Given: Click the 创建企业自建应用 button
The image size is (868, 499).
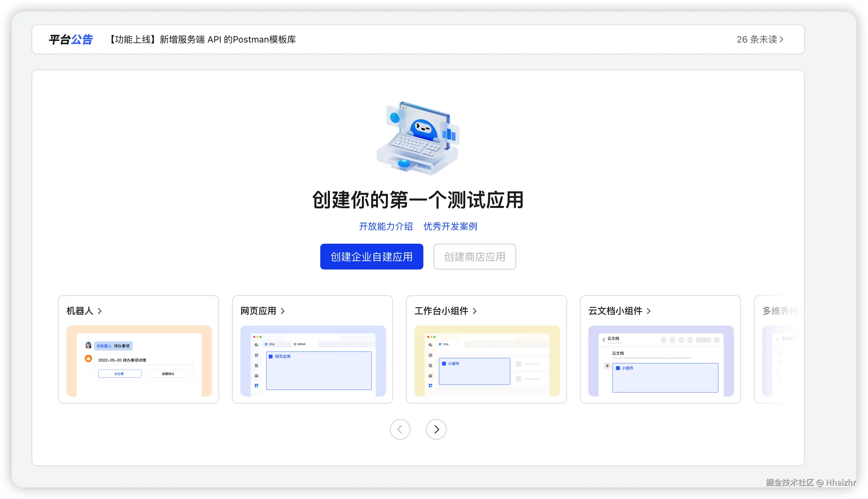Looking at the screenshot, I should [371, 256].
